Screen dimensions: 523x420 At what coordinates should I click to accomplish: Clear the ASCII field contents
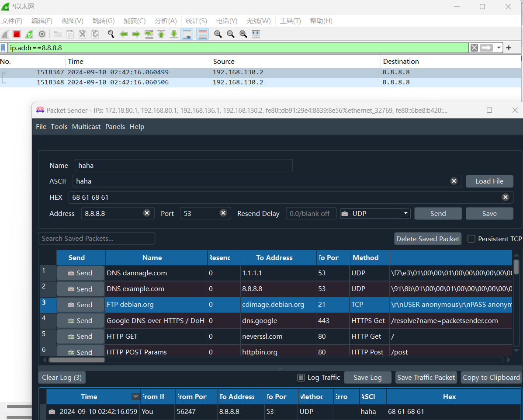click(454, 181)
